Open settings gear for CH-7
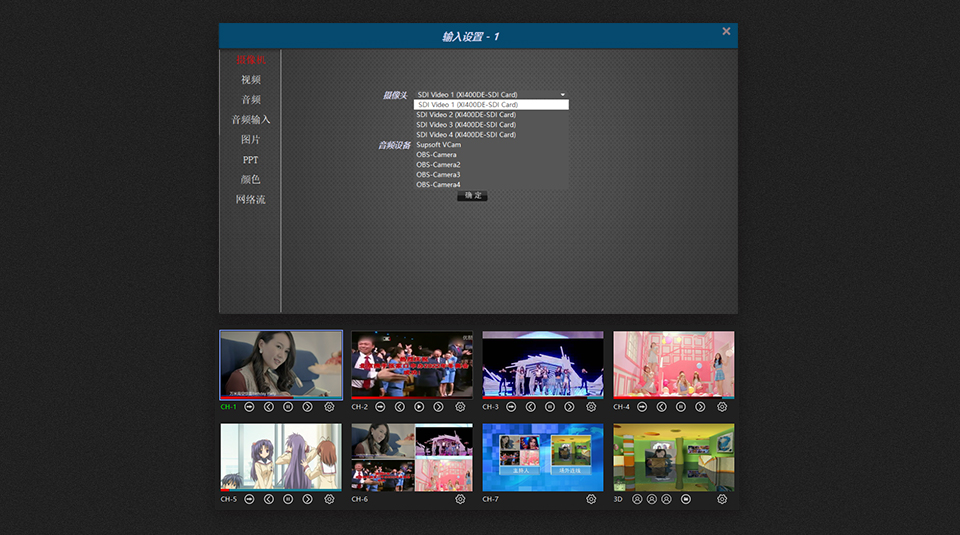 point(591,499)
